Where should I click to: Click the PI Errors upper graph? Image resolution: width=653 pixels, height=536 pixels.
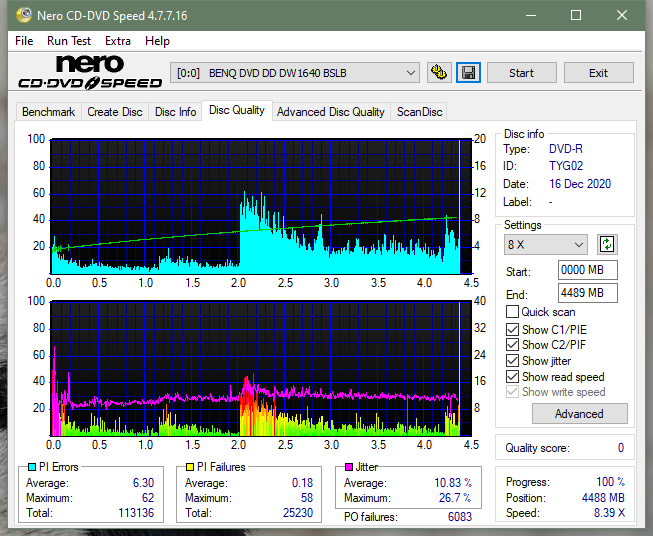click(x=261, y=206)
